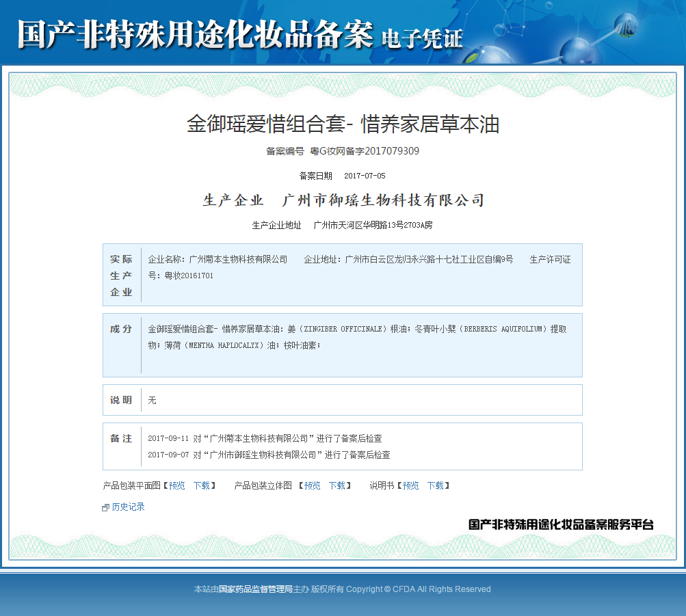
Task: Click the 成分 section label
Action: (x=121, y=329)
